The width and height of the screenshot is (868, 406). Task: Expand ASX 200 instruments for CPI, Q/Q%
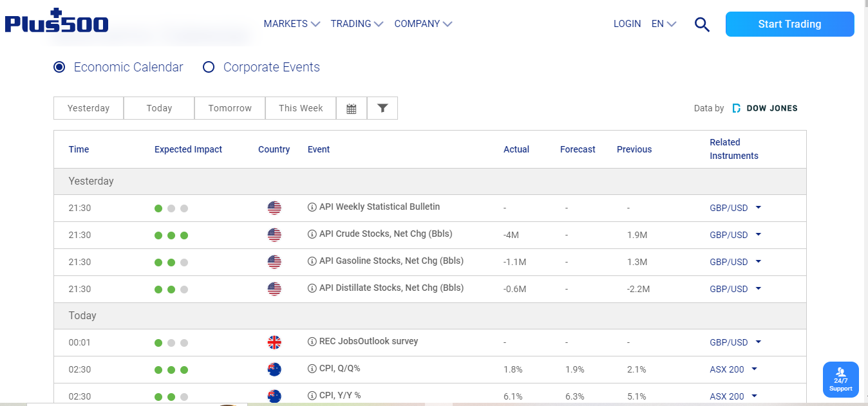click(x=733, y=369)
